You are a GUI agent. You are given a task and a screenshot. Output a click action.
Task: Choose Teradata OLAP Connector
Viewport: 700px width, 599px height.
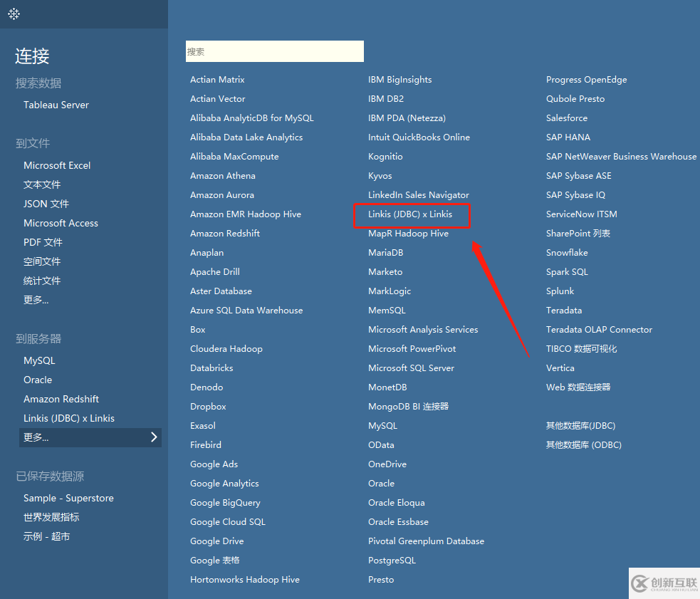(x=599, y=330)
